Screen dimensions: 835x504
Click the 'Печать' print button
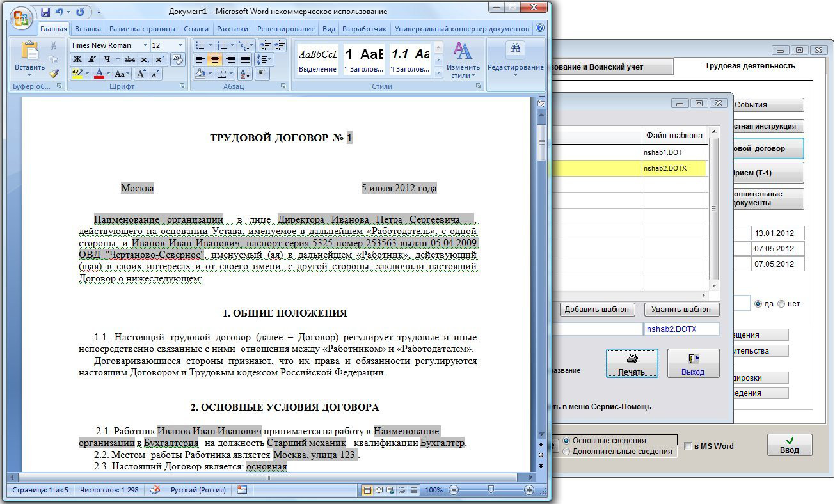pos(632,363)
